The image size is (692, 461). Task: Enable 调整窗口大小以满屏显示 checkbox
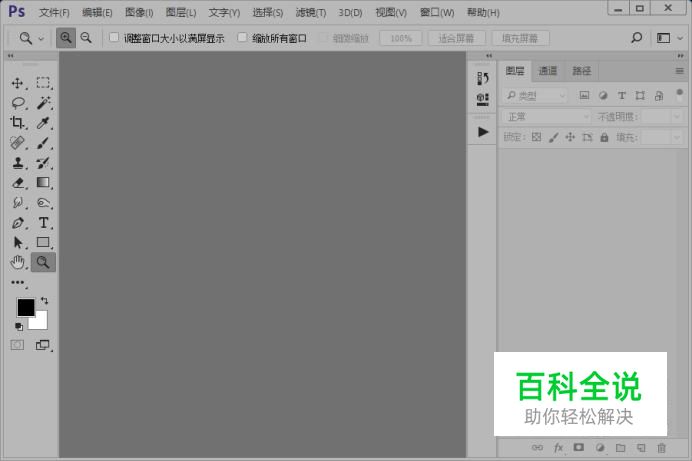coord(114,37)
